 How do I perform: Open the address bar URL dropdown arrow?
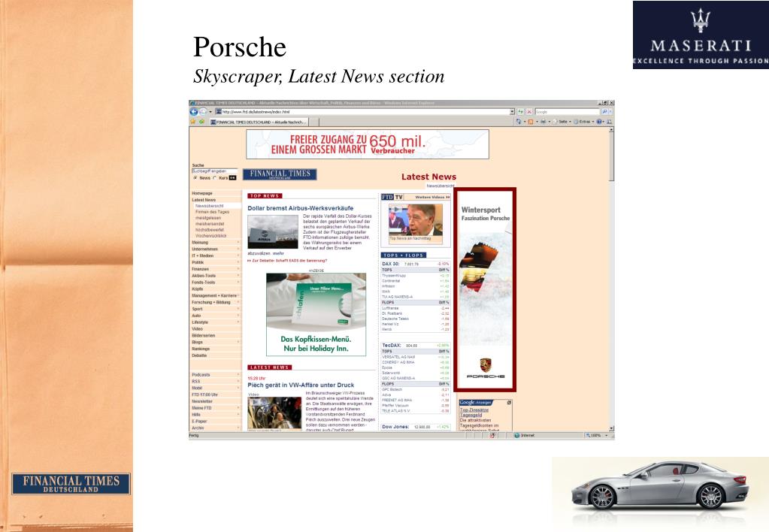click(x=512, y=112)
